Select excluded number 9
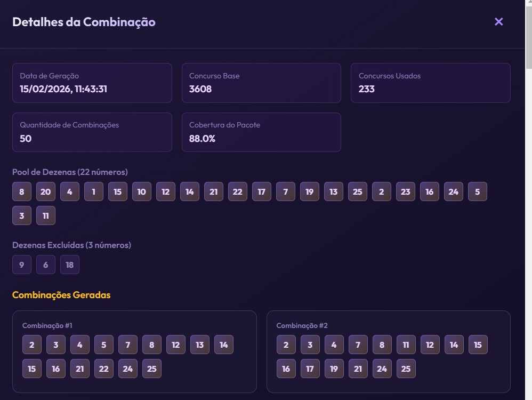Image resolution: width=532 pixels, height=400 pixels. pyautogui.click(x=22, y=265)
